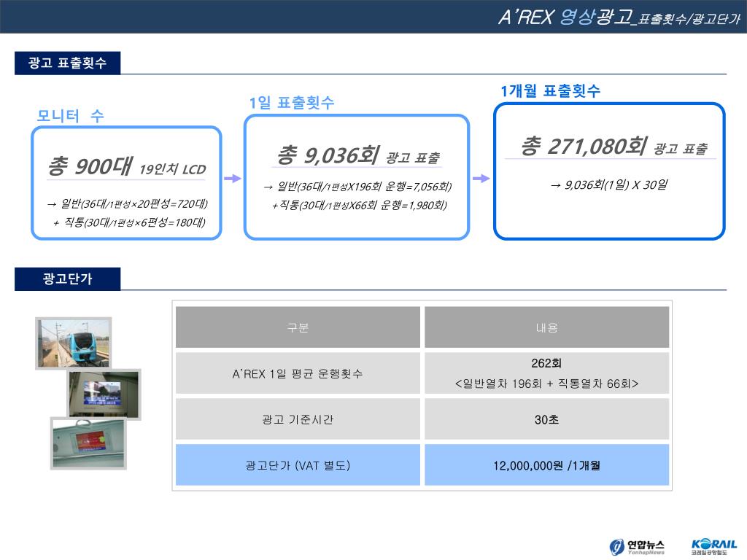Click the KORAIL logo
The image size is (747, 560).
point(714,546)
